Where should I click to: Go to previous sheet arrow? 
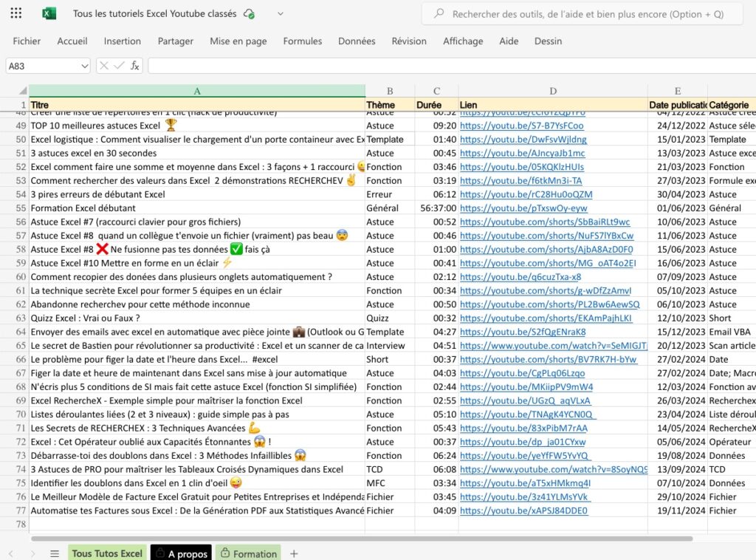tap(11, 554)
